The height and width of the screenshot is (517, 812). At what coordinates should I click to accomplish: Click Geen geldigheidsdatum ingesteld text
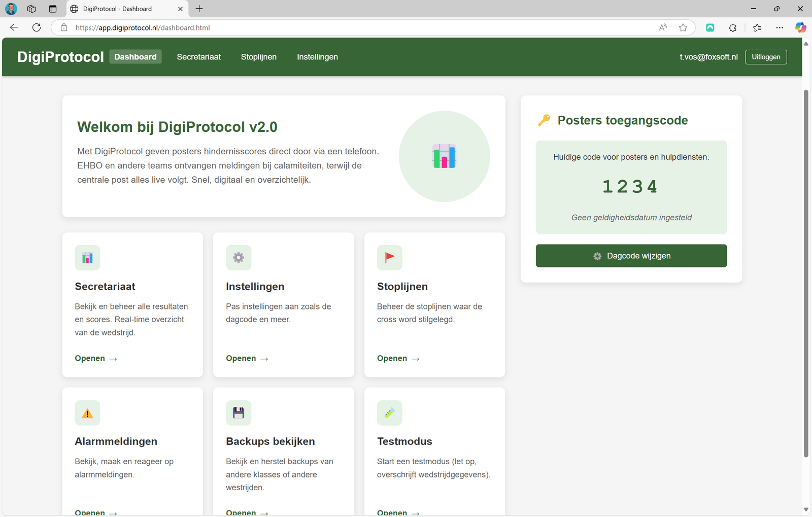tap(631, 218)
